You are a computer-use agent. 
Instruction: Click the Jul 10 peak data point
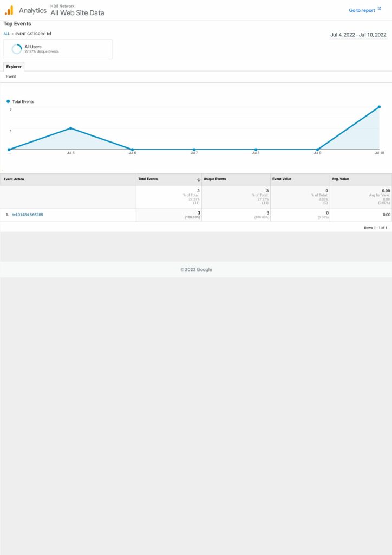379,107
